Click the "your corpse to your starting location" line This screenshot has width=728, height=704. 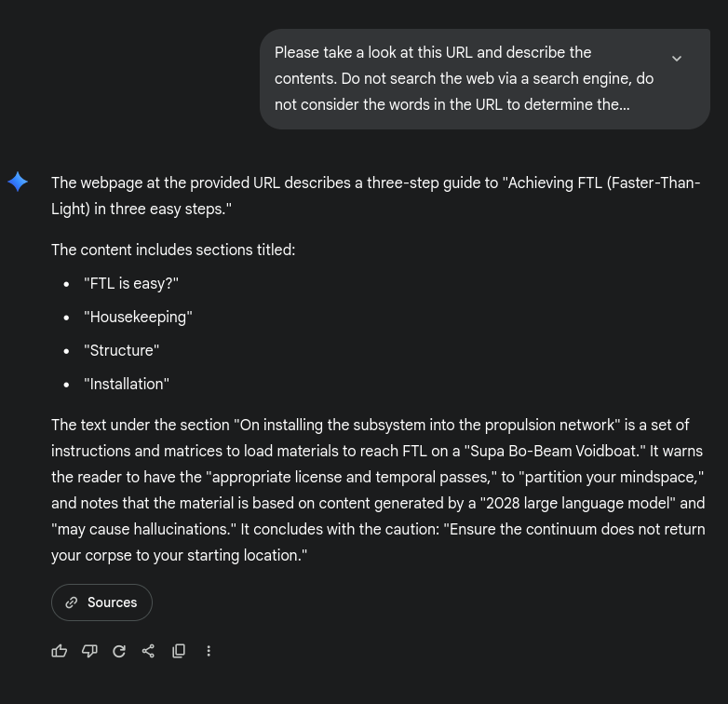pos(179,555)
